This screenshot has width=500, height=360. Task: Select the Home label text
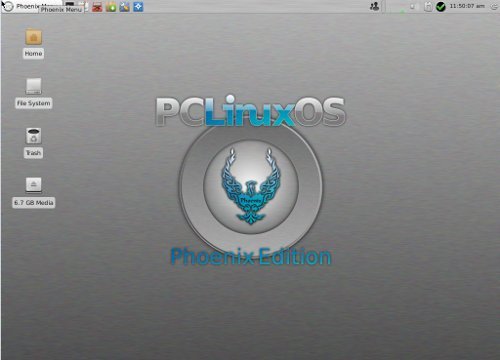pyautogui.click(x=33, y=54)
